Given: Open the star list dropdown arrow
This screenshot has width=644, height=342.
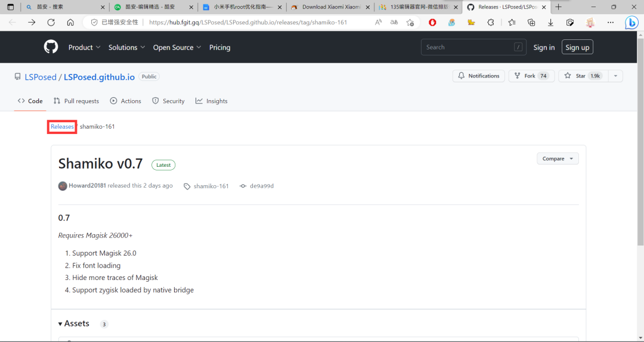Looking at the screenshot, I should coord(615,76).
